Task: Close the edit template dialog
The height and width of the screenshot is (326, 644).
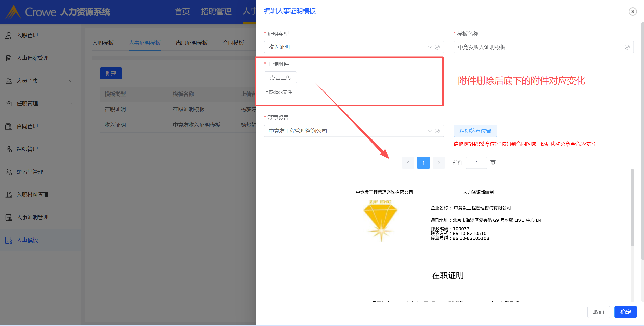Action: click(x=633, y=11)
